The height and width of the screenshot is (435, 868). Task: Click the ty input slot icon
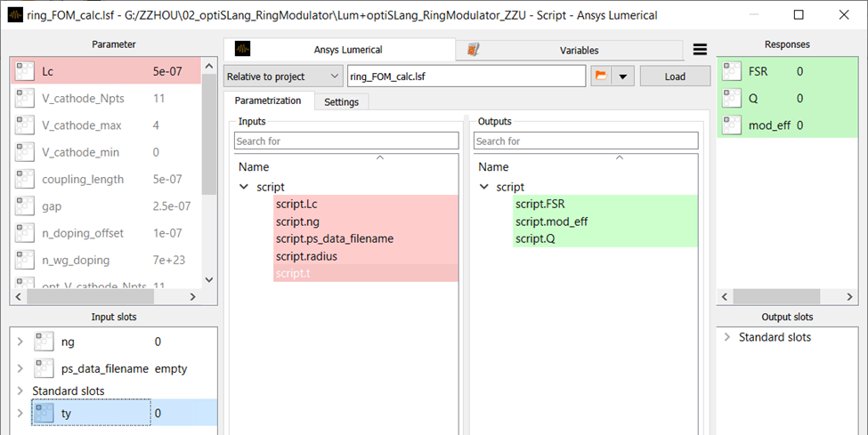tap(45, 414)
